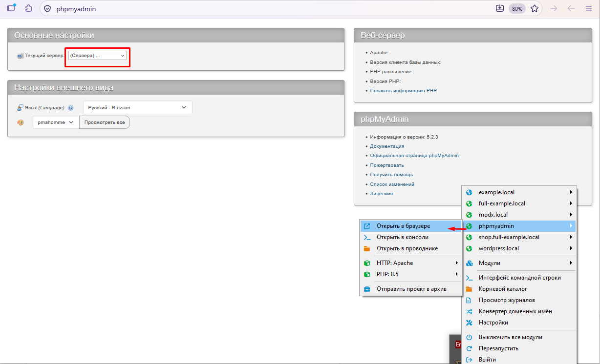Open the Документация link
This screenshot has height=364, width=600.
point(387,146)
